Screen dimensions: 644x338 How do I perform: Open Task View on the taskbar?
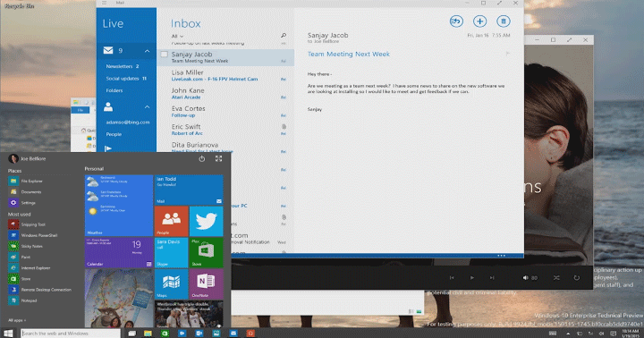click(x=131, y=333)
